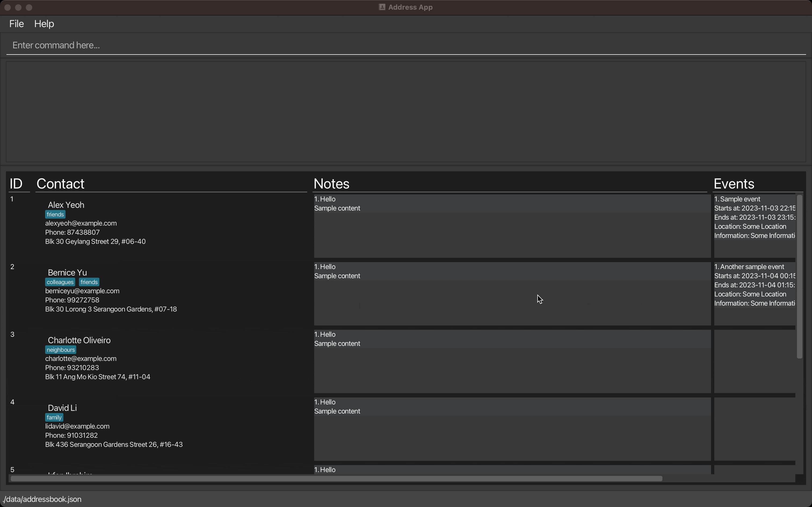Click the family tag under David Li
The height and width of the screenshot is (507, 812).
tap(54, 418)
